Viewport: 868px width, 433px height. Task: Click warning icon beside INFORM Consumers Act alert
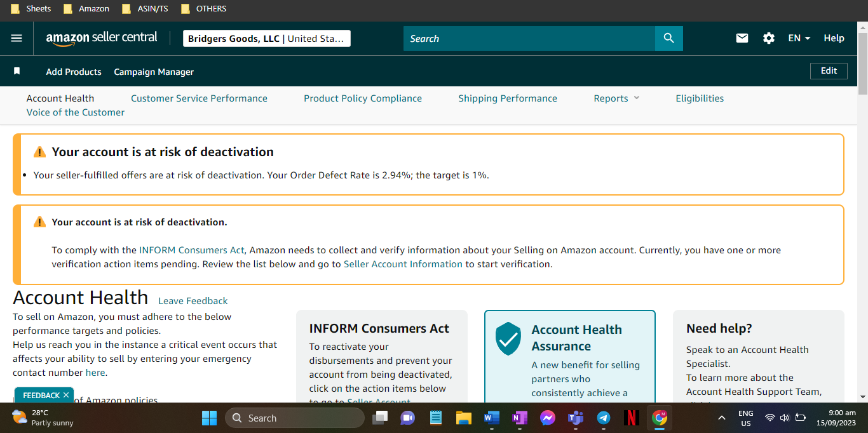(39, 222)
